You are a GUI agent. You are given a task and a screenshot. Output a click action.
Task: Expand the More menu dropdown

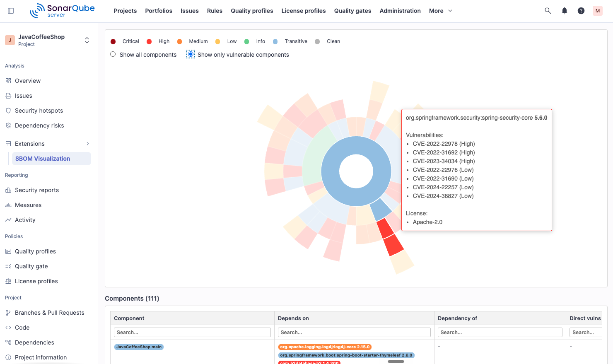click(x=441, y=11)
